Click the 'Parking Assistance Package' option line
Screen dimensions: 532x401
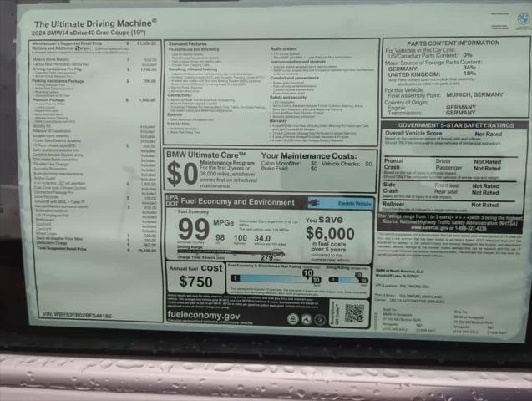(94, 81)
